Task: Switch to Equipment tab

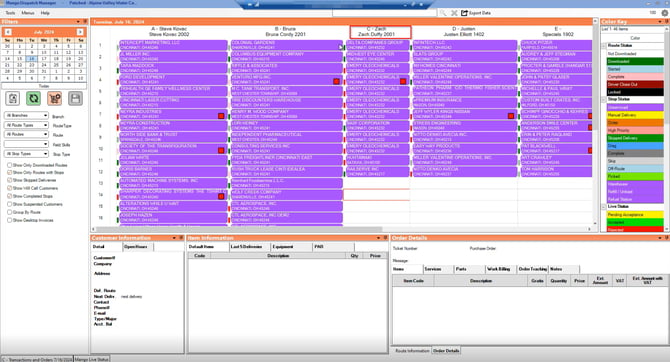Action: coord(291,247)
